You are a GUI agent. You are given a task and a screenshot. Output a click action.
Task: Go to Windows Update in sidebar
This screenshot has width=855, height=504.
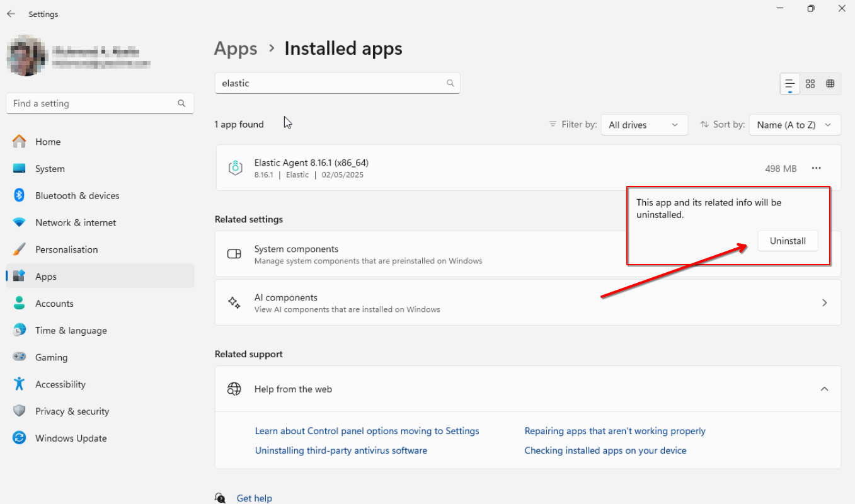71,438
